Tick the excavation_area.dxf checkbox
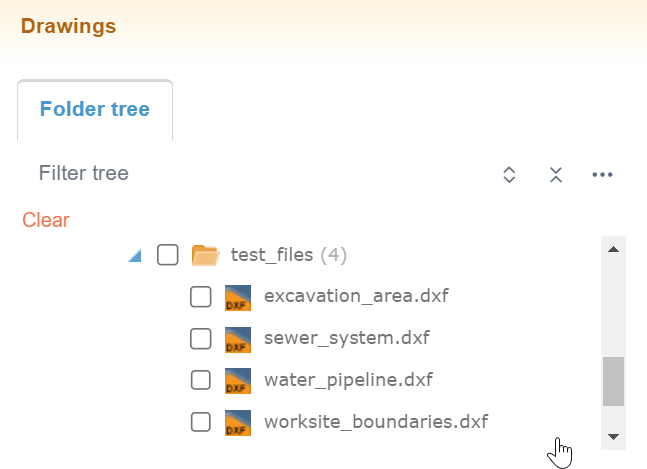The image size is (647, 469). click(x=201, y=297)
